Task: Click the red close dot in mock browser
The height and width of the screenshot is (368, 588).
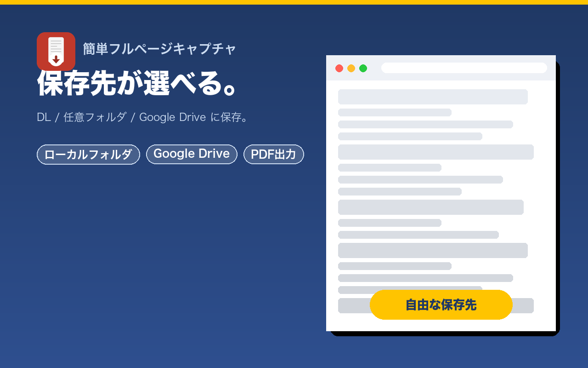Action: coord(339,69)
